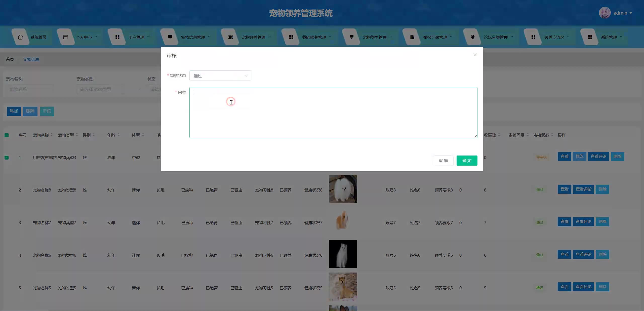Close the 审核 dialog with X

475,55
